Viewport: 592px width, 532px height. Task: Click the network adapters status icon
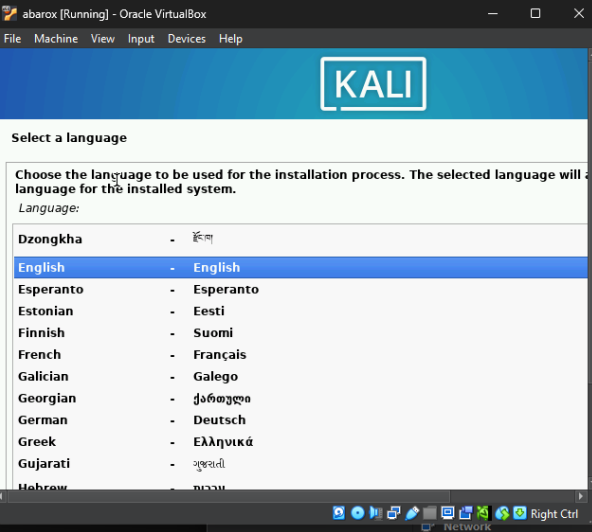tap(393, 513)
